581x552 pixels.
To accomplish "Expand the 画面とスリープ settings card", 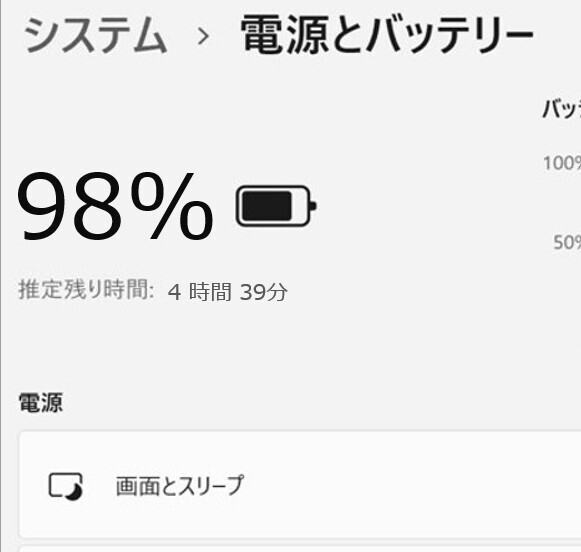I will [300, 485].
